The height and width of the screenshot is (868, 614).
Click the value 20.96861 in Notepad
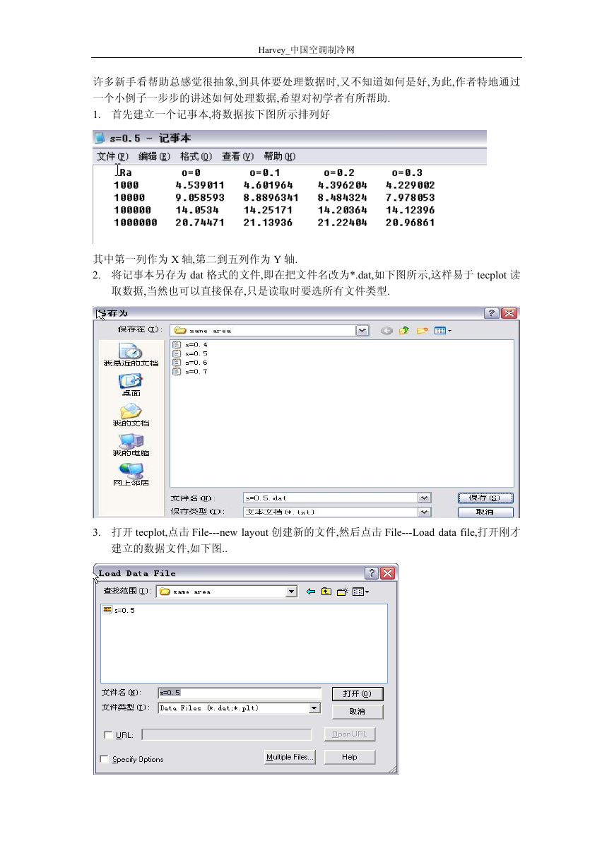[x=410, y=223]
